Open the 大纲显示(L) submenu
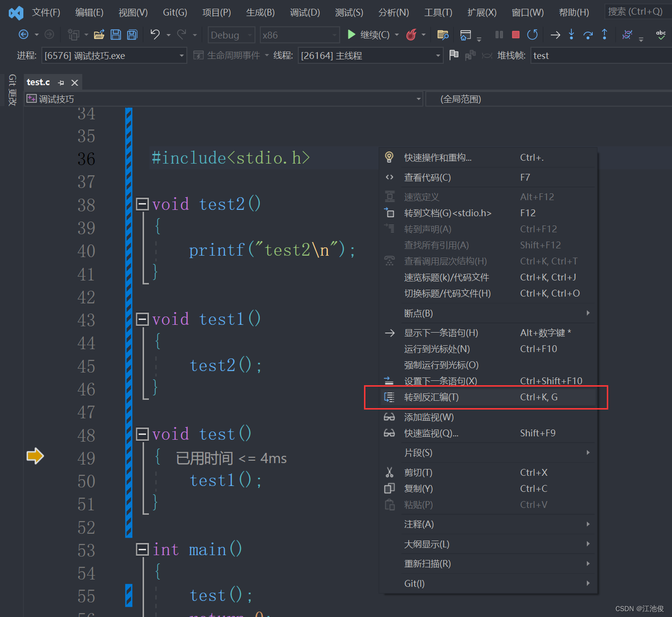672x617 pixels. 489,544
